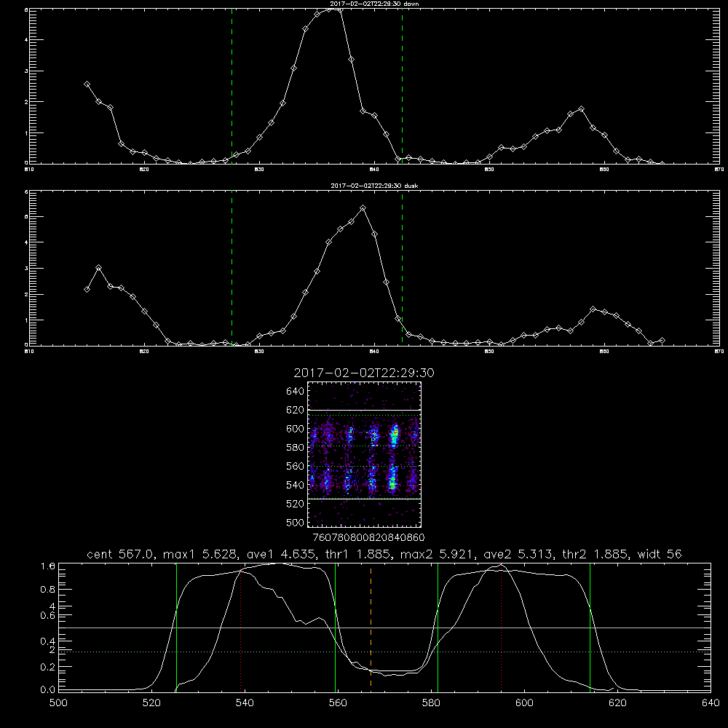728x728 pixels.
Task: Click the first diamond data point in dawn plot
Action: (87, 84)
